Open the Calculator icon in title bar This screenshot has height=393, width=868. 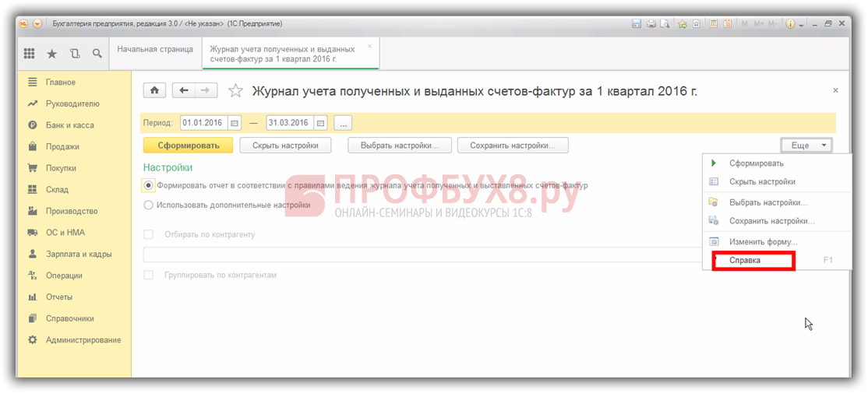(x=714, y=24)
